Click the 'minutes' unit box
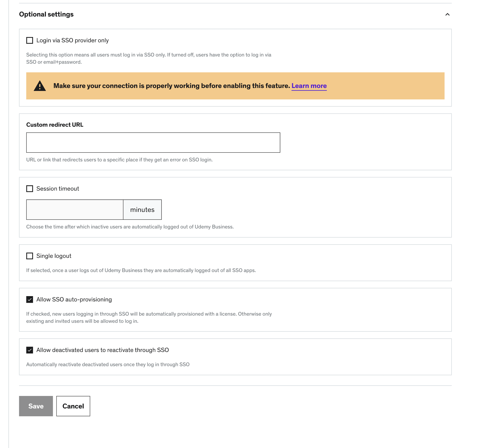This screenshot has width=478, height=448. [142, 209]
